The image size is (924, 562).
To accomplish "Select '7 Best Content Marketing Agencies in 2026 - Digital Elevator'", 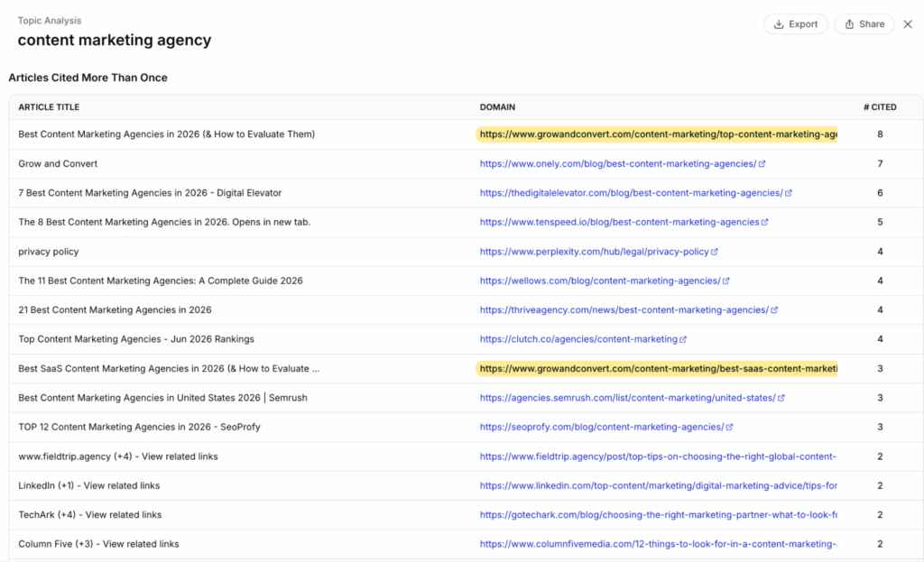I will [x=150, y=193].
